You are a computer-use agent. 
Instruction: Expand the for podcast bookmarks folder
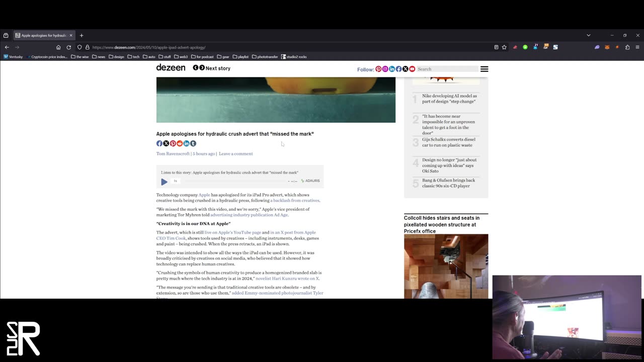click(x=202, y=57)
